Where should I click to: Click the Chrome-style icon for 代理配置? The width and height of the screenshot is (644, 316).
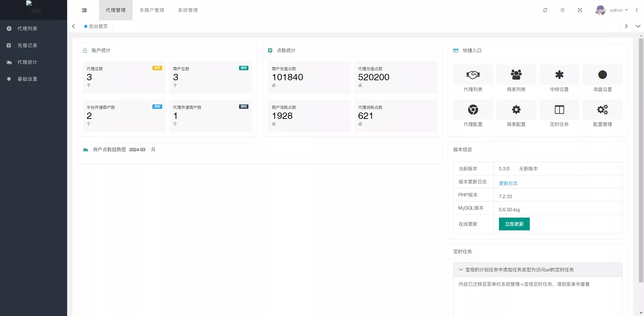click(473, 110)
